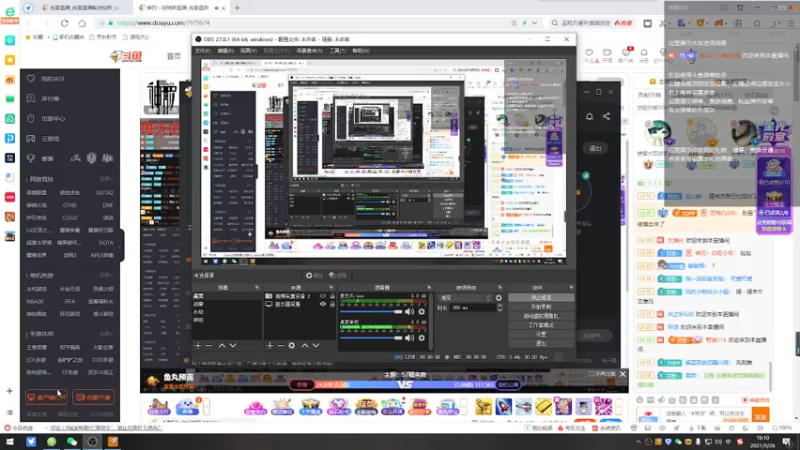Open the scene transition type dropdown
This screenshot has width=800, height=450.
click(465, 298)
